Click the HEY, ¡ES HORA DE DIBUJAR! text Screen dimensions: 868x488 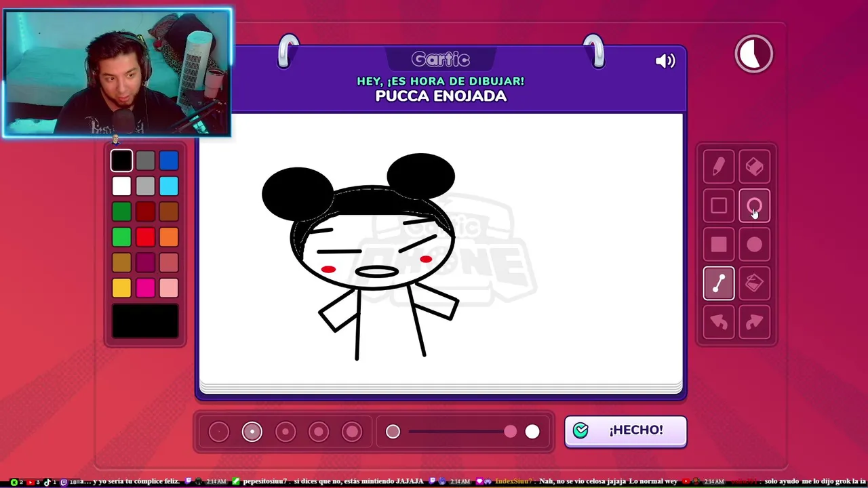coord(441,81)
